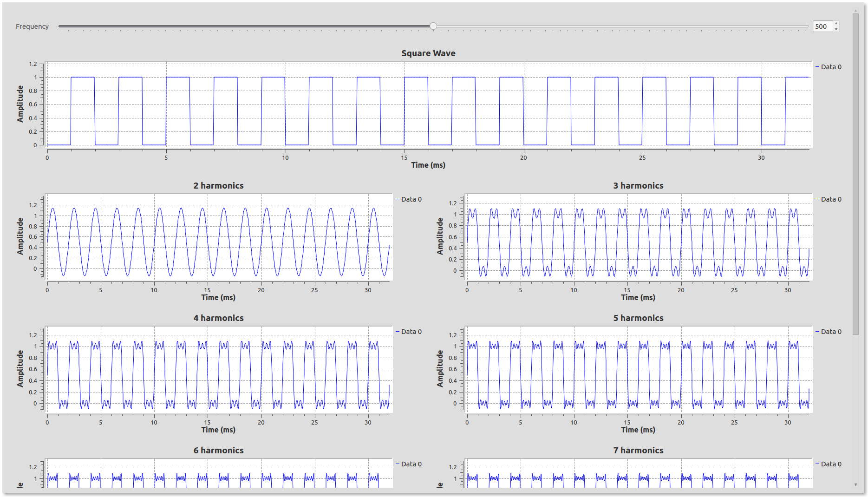Toggle Data 0 legend of 4 harmonics plot
868x497 pixels.
[x=409, y=332]
